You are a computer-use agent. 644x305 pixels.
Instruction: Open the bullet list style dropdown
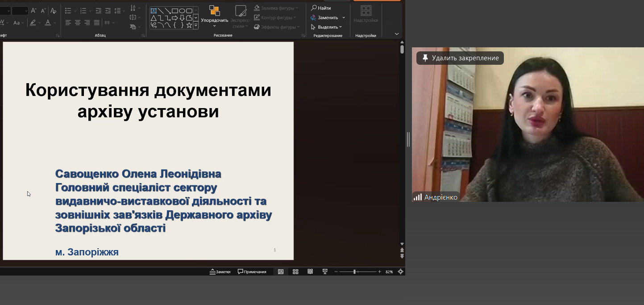pyautogui.click(x=75, y=11)
